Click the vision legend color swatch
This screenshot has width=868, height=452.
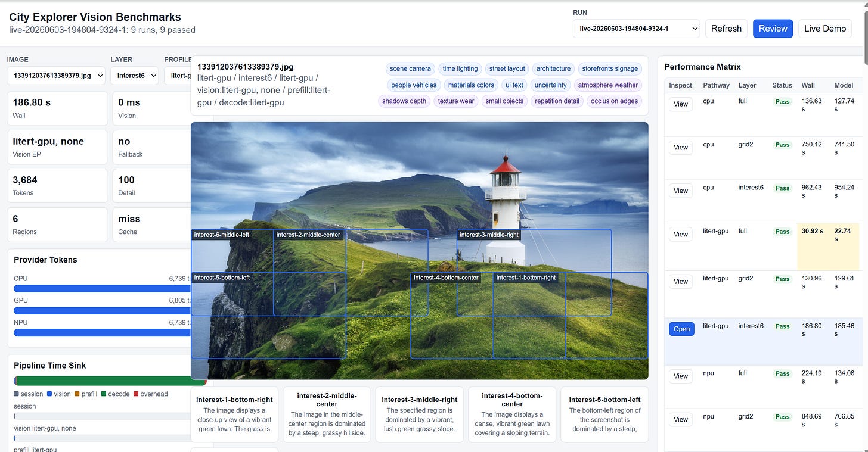49,394
